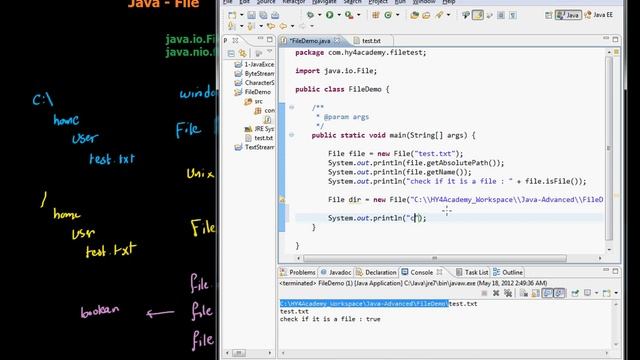Toggle Link with Editor in Package Explorer

[243, 53]
